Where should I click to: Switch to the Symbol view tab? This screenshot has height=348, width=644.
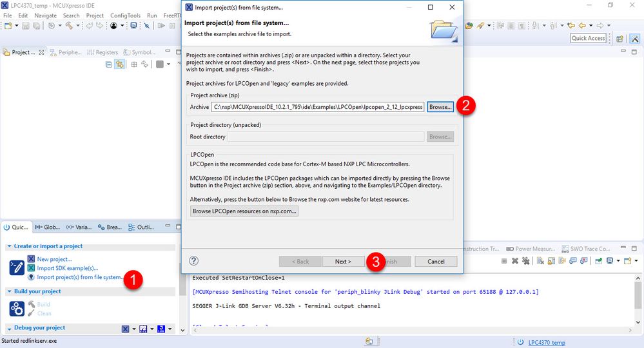point(140,52)
